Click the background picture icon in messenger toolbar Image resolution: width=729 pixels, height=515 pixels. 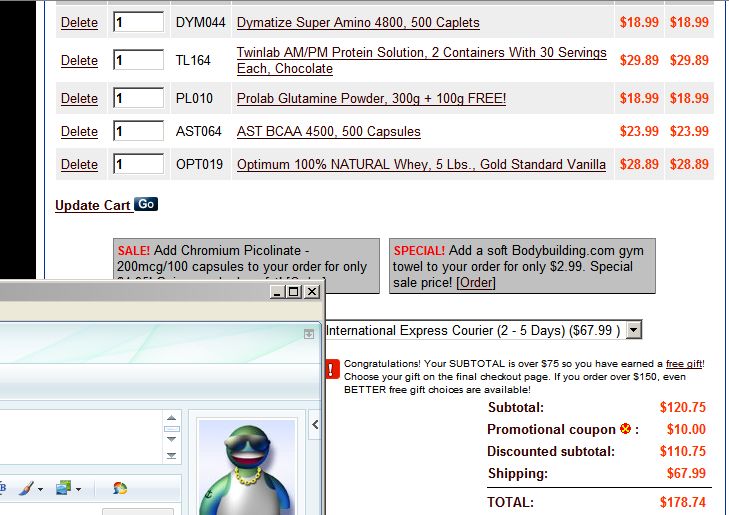[63, 488]
